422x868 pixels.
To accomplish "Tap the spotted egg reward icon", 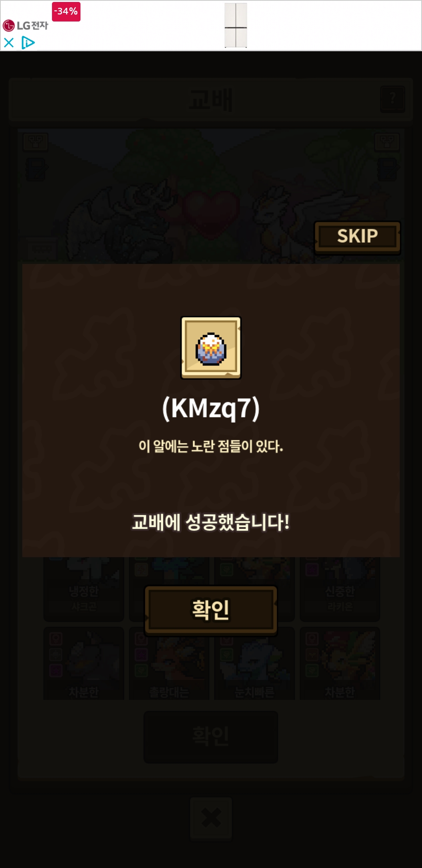I will [x=211, y=348].
